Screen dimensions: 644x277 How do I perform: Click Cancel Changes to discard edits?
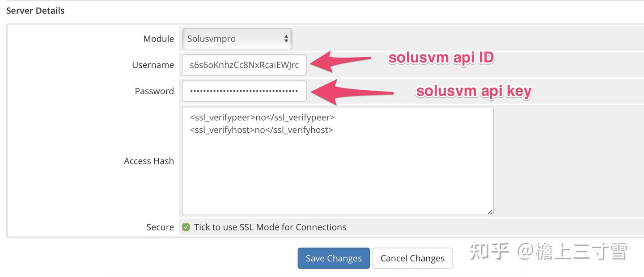[x=412, y=258]
